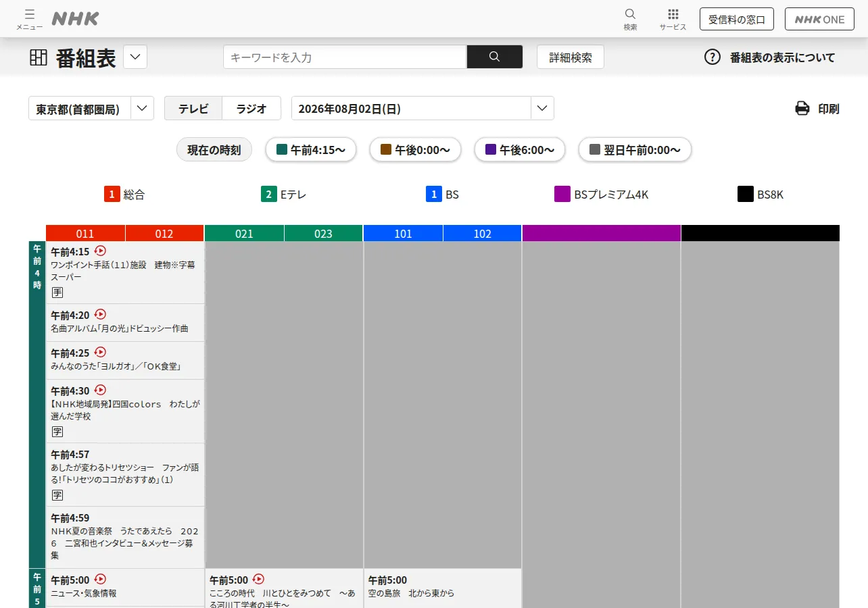Click purple BSプレミアム4K swatch
The height and width of the screenshot is (608, 868).
pos(562,195)
